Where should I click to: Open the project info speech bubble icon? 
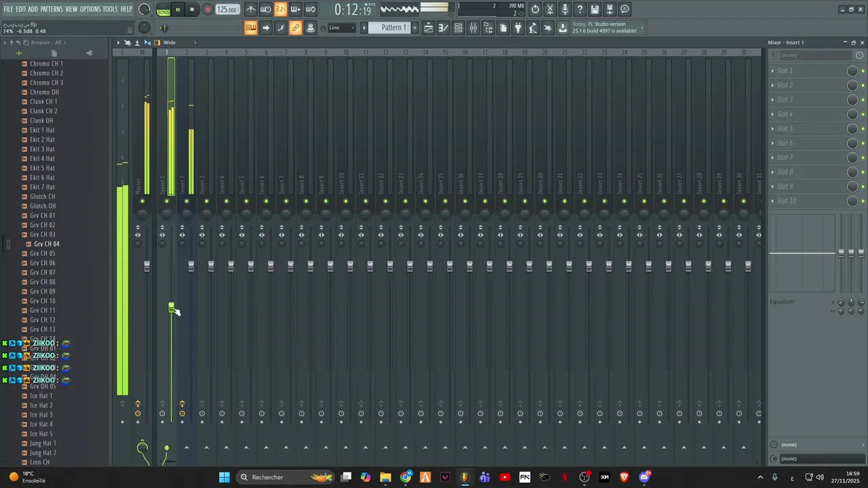[x=625, y=9]
